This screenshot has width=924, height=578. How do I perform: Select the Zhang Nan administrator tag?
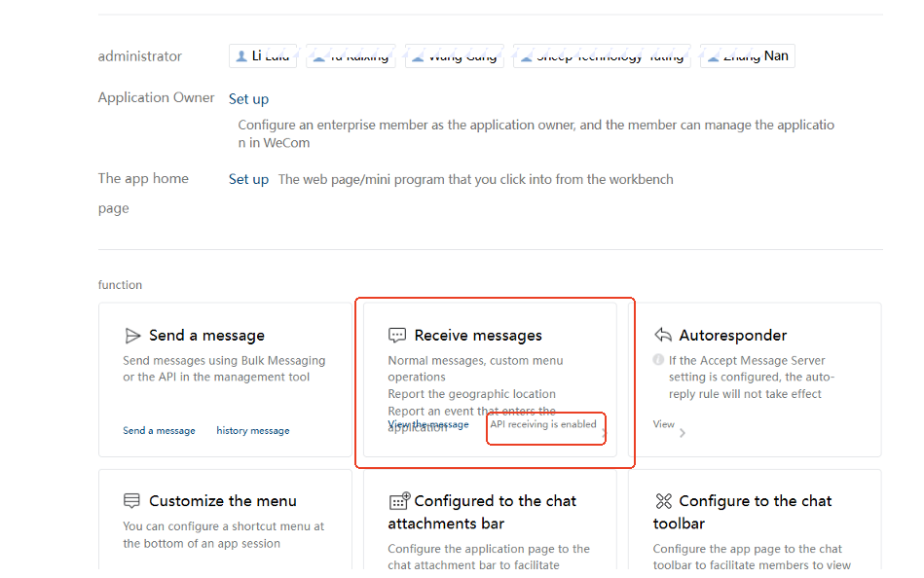pos(748,56)
